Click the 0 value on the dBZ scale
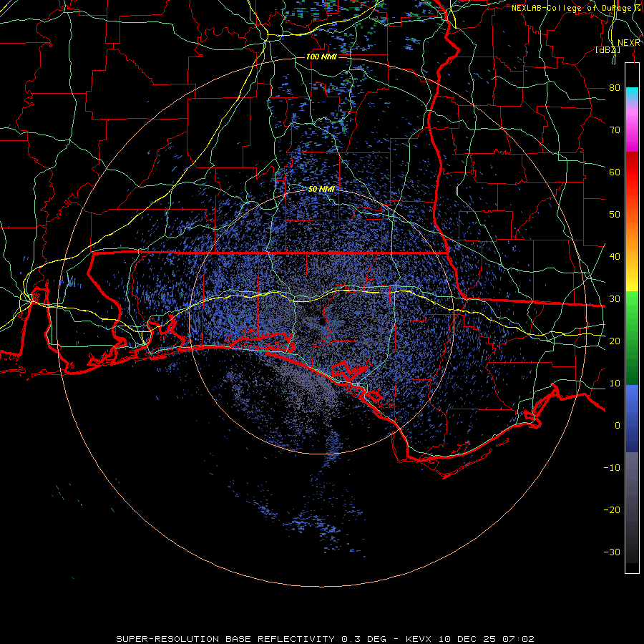 [618, 426]
